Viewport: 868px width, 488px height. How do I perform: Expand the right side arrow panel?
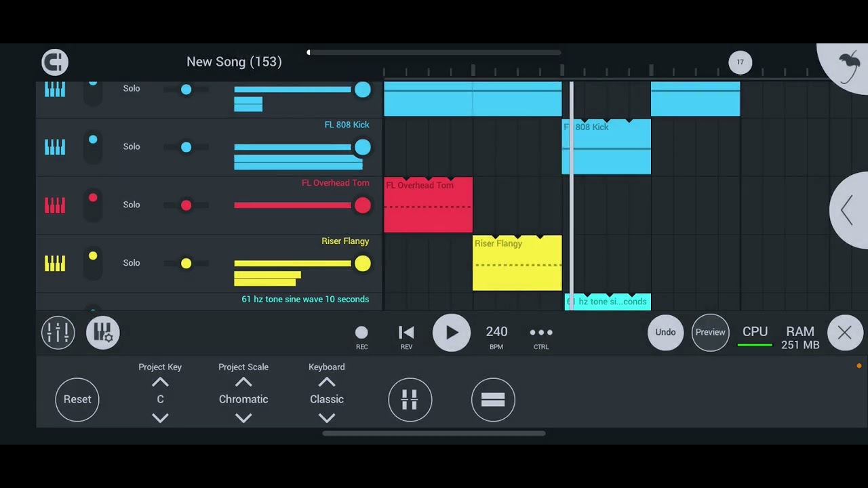847,210
